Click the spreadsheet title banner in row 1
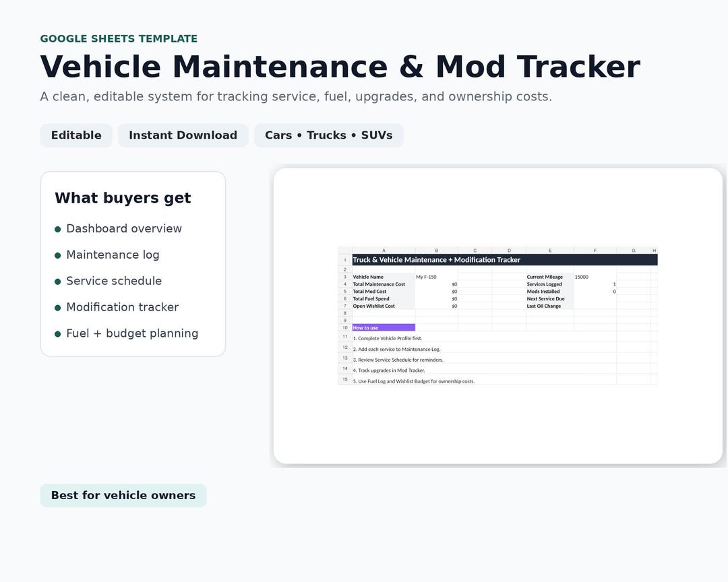Image resolution: width=728 pixels, height=582 pixels. [x=505, y=260]
